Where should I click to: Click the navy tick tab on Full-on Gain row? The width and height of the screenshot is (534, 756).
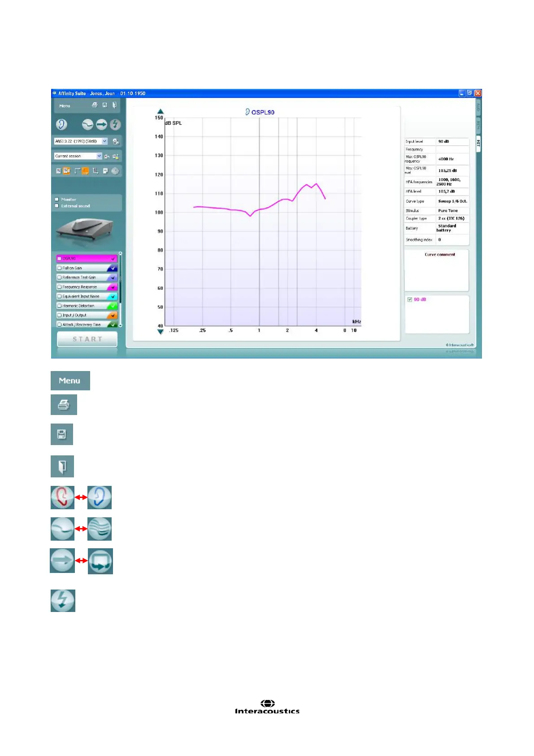pos(113,268)
